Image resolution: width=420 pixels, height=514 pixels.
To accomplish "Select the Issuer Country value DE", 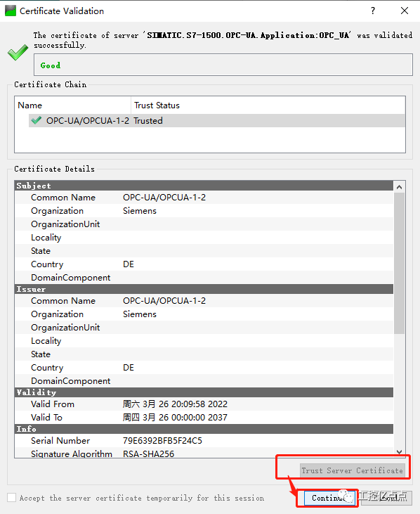I will tap(129, 368).
